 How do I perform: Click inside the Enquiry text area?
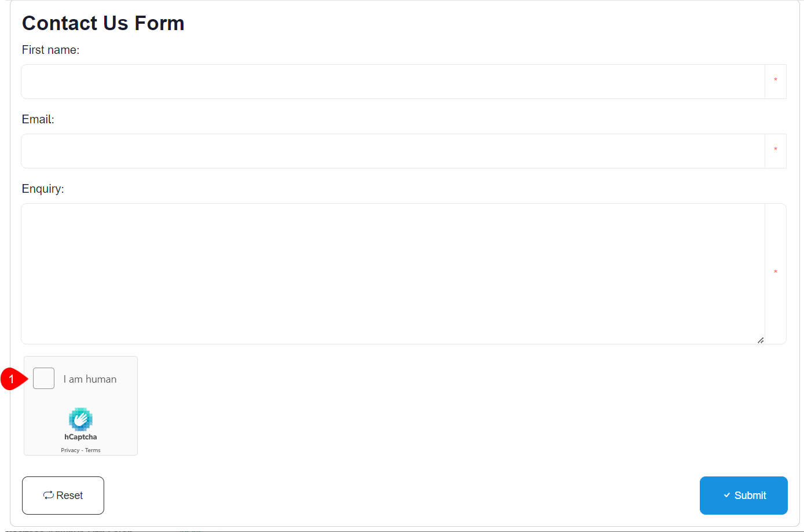393,273
